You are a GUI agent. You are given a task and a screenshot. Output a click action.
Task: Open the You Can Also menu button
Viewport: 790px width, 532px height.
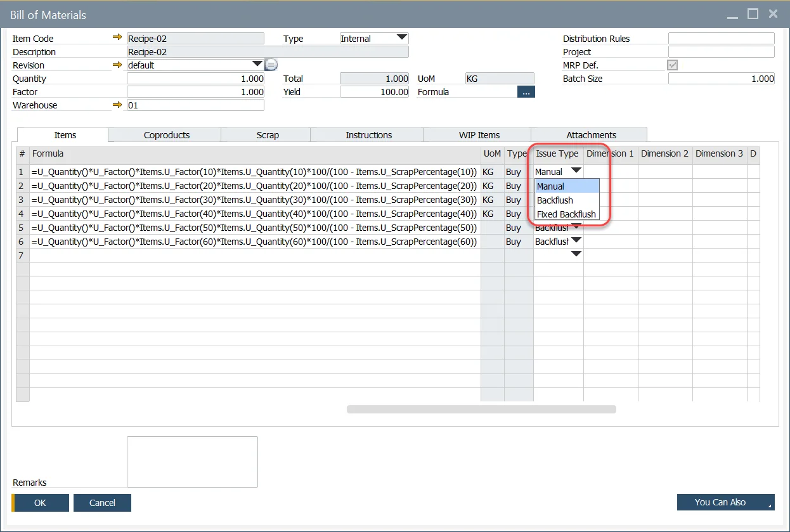pos(725,502)
